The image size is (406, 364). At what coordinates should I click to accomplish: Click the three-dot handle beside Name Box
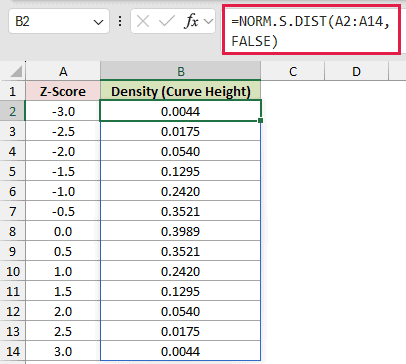point(120,22)
